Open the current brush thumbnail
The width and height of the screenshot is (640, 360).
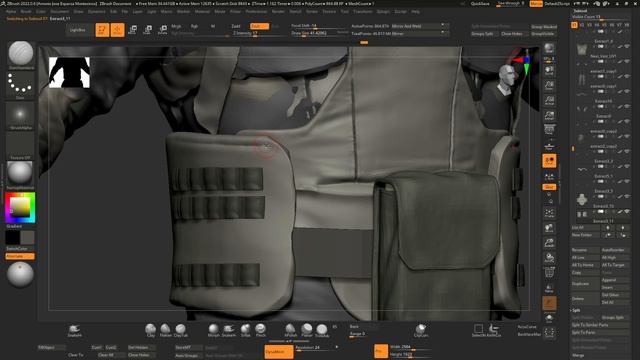pyautogui.click(x=20, y=55)
